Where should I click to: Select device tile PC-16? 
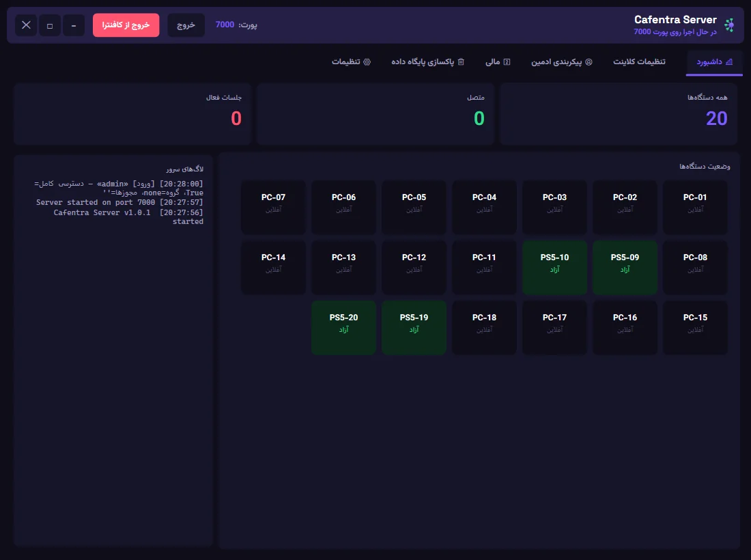pos(625,328)
